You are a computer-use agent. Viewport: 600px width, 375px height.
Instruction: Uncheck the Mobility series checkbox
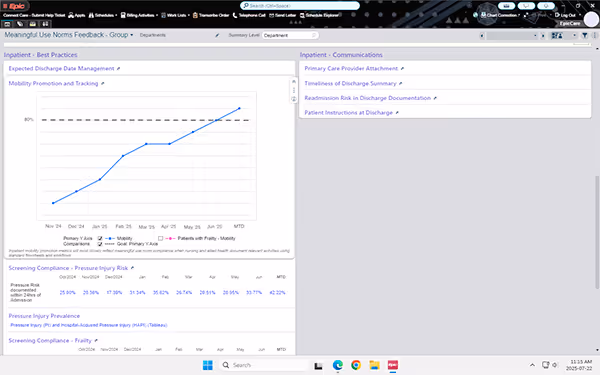[x=100, y=238]
